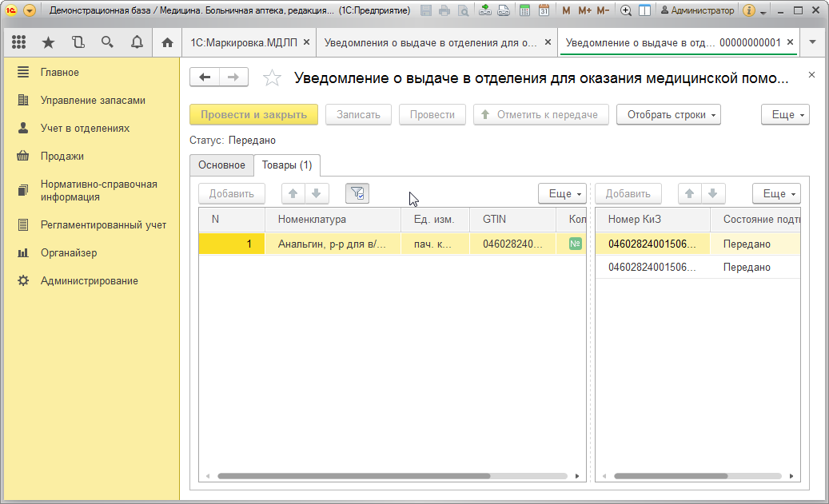Viewport: 829px width, 504px height.
Task: Click the Администратор user label
Action: (x=697, y=10)
